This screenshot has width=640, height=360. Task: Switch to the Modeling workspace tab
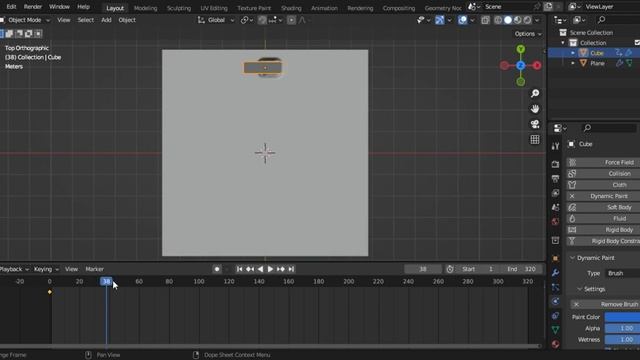click(145, 8)
